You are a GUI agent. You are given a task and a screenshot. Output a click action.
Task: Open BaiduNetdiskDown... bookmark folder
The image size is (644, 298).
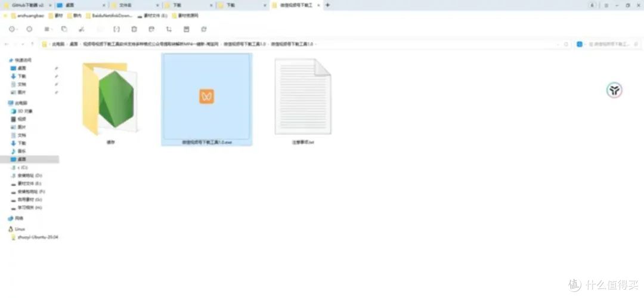[109, 15]
